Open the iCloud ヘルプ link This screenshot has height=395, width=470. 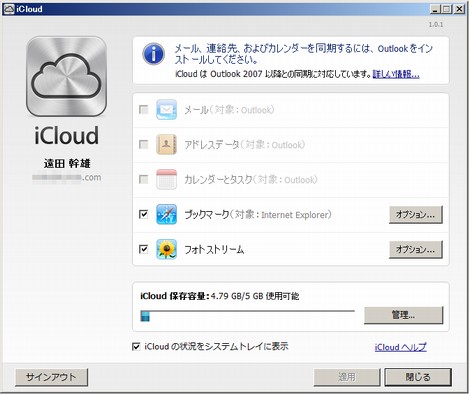point(400,347)
